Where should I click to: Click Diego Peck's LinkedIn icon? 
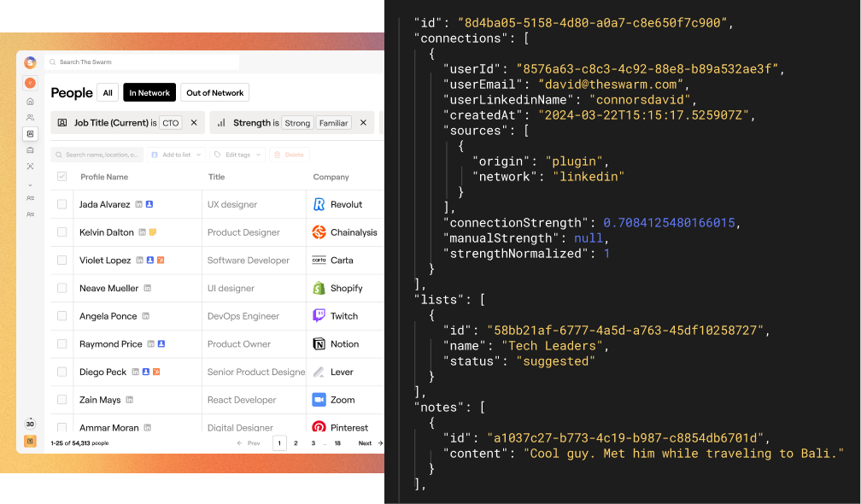135,372
